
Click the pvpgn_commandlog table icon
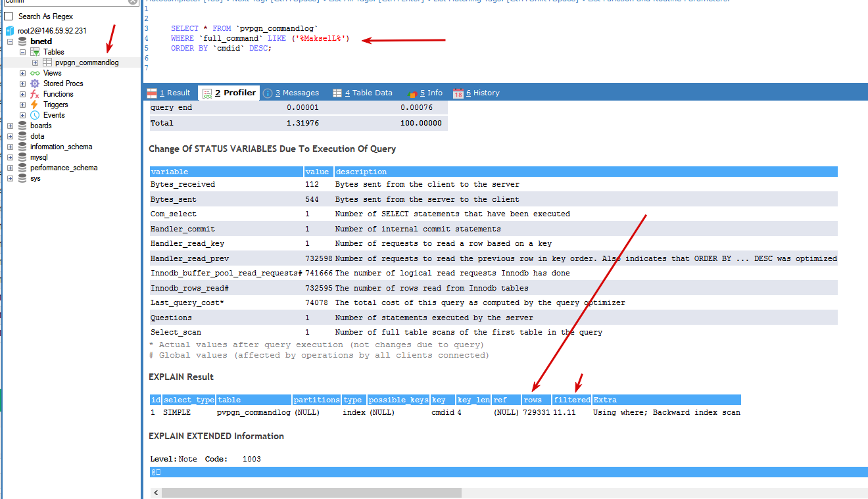(x=47, y=62)
